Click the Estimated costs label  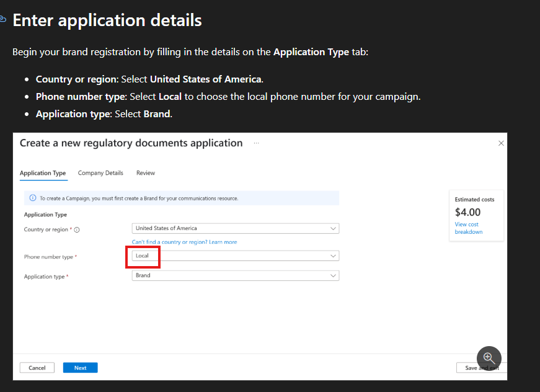click(474, 200)
